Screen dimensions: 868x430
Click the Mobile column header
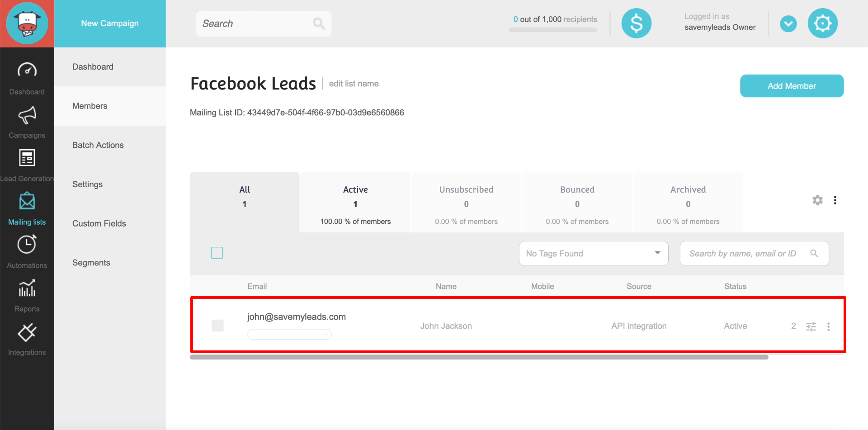(542, 286)
